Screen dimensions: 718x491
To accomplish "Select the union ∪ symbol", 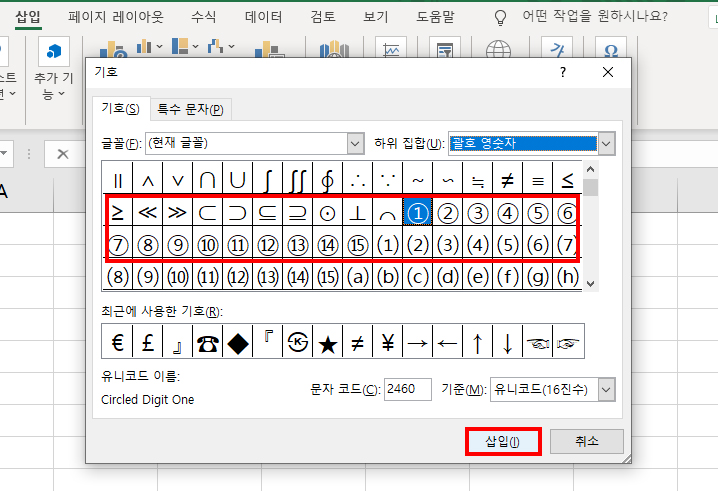I will 238,180.
